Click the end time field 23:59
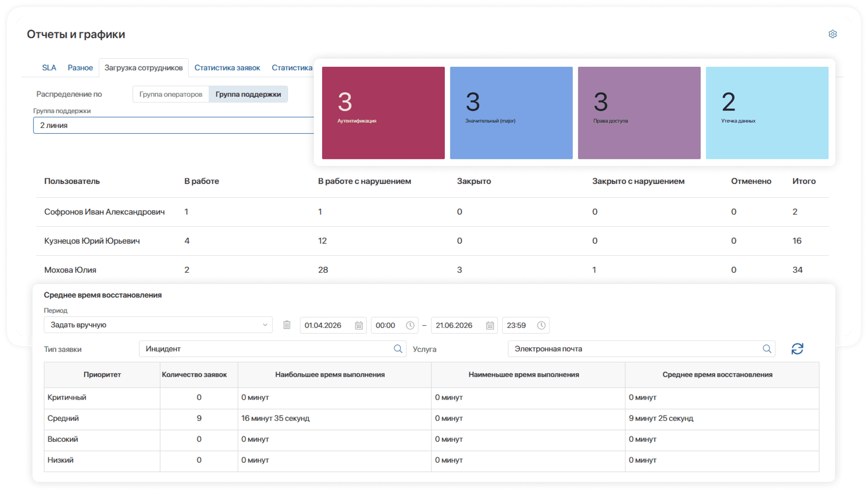The height and width of the screenshot is (498, 868). (526, 325)
